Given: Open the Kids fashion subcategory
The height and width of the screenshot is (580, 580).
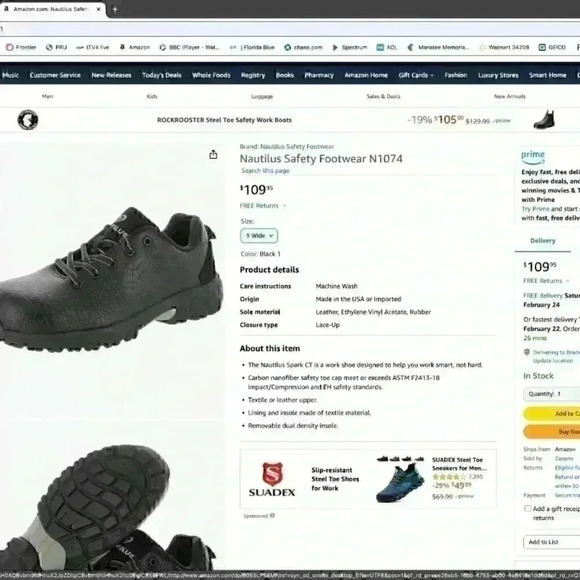Looking at the screenshot, I should click(152, 96).
